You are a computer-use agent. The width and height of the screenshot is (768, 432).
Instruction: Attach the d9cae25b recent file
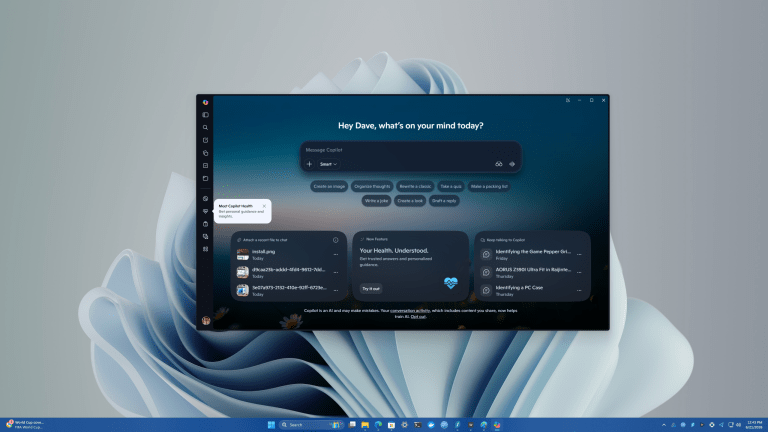tap(284, 272)
